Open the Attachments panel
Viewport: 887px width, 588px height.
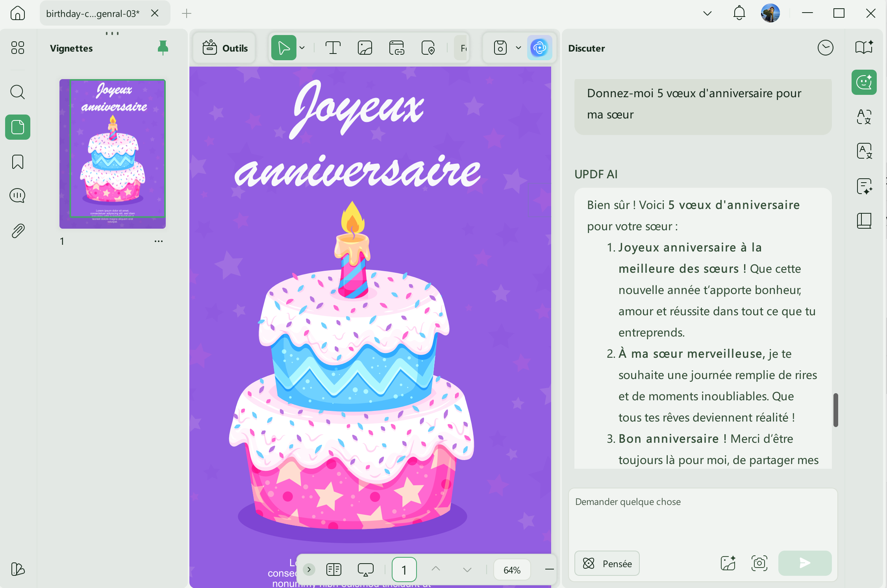point(18,231)
